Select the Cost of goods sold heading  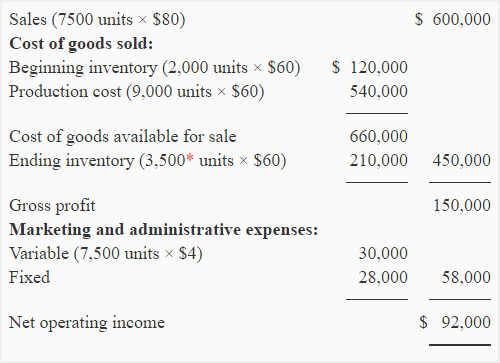(x=81, y=44)
